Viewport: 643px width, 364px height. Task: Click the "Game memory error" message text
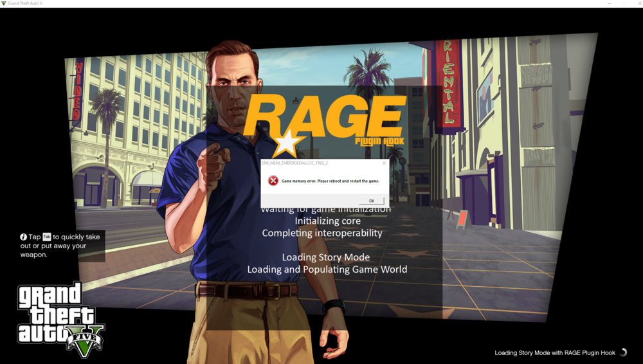click(330, 181)
